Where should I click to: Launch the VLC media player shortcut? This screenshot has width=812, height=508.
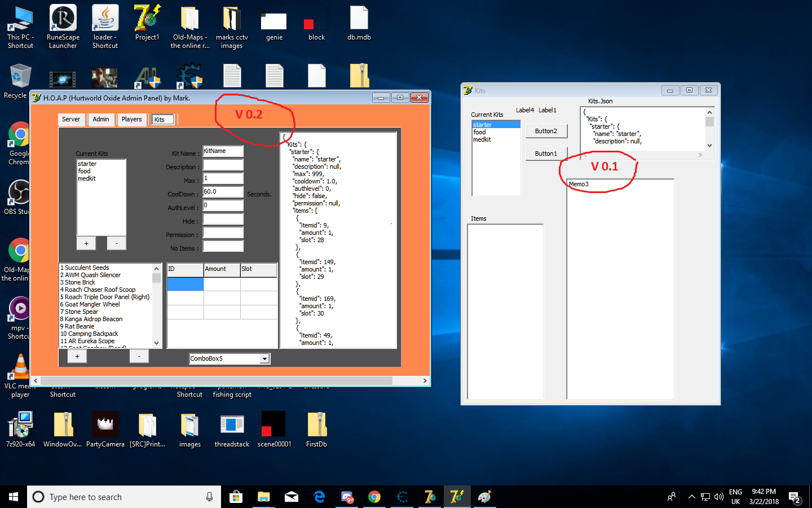tap(19, 367)
